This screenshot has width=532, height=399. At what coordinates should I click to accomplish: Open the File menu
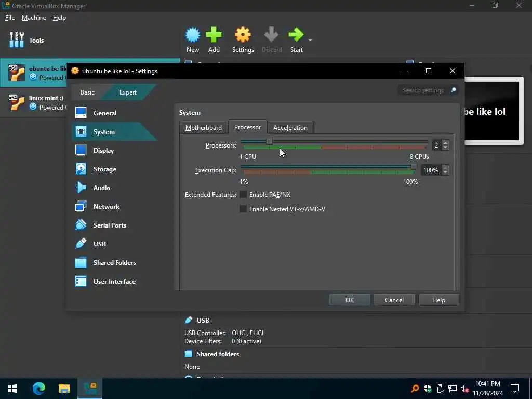pos(10,18)
